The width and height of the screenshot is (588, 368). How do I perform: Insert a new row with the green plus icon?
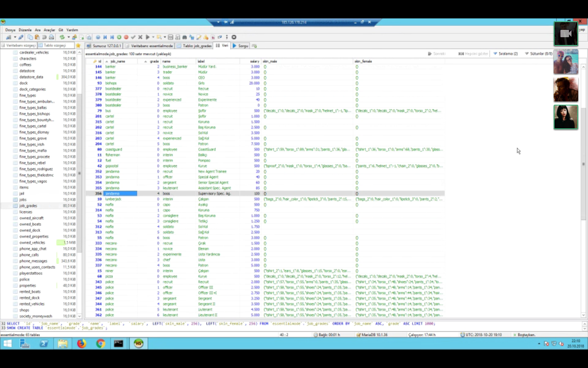click(119, 37)
